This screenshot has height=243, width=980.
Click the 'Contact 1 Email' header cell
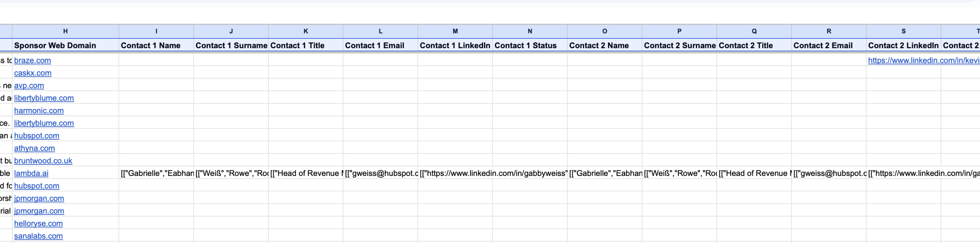(x=381, y=45)
